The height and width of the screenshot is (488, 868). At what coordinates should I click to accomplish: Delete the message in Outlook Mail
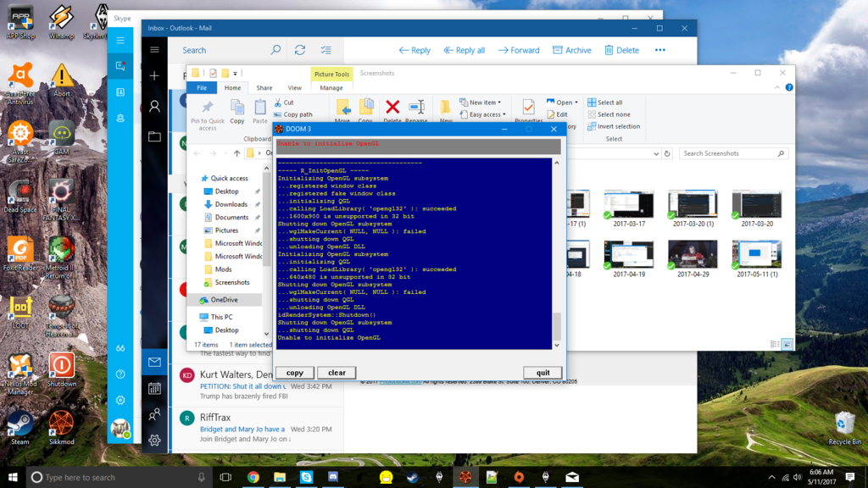tap(621, 50)
